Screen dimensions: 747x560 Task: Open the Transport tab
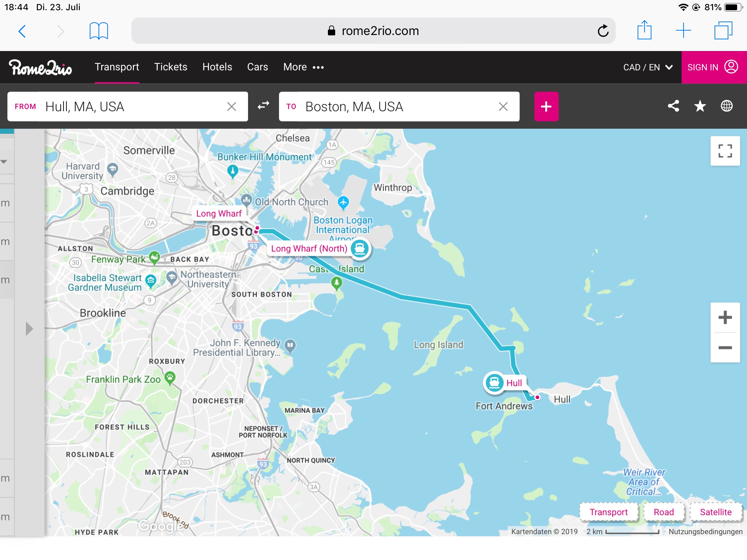pos(117,67)
